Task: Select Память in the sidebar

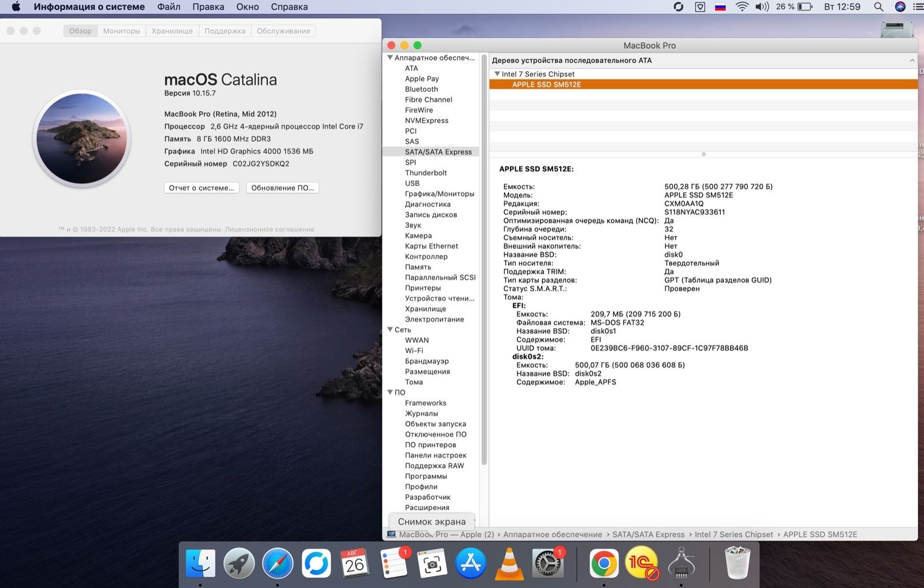Action: pyautogui.click(x=418, y=267)
